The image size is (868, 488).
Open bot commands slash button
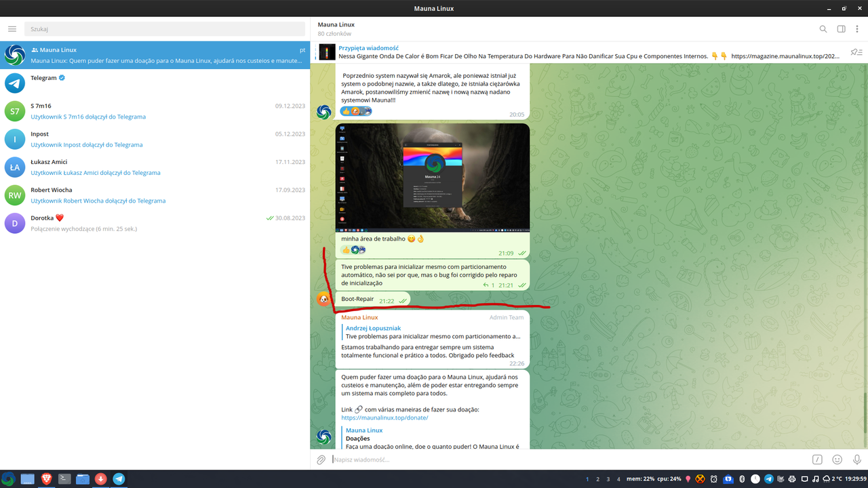pos(818,460)
